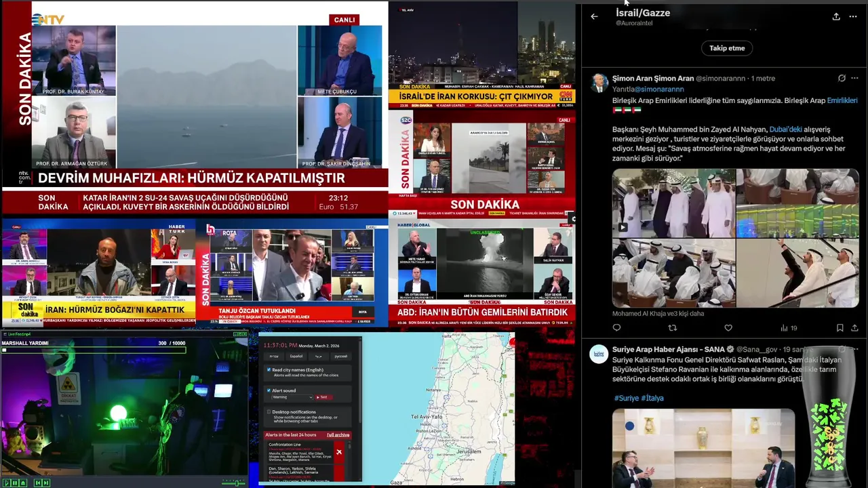868x488 pixels.
Task: Open the #Suriye hashtag
Action: click(x=625, y=398)
